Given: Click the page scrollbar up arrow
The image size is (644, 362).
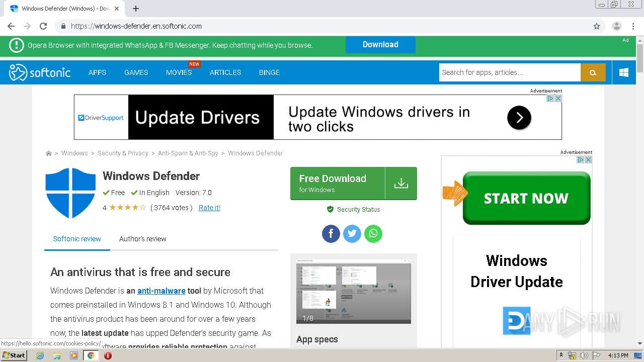Looking at the screenshot, I should pos(640,40).
